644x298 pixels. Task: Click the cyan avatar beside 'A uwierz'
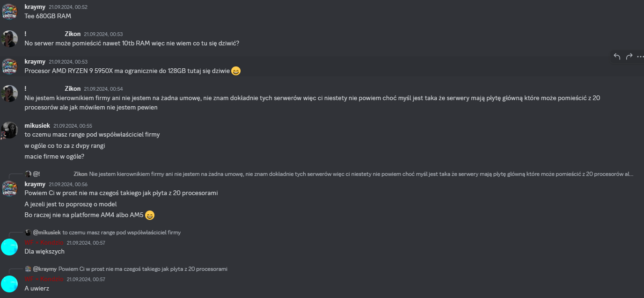9,283
